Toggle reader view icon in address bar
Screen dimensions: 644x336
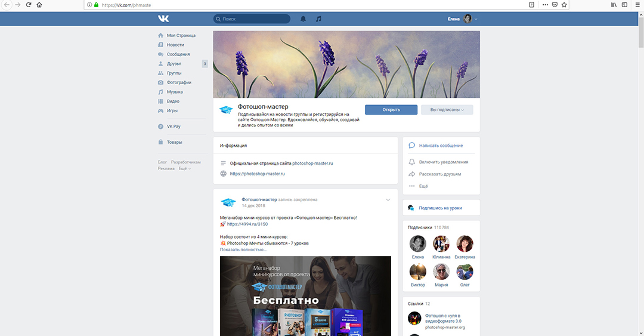pyautogui.click(x=531, y=5)
